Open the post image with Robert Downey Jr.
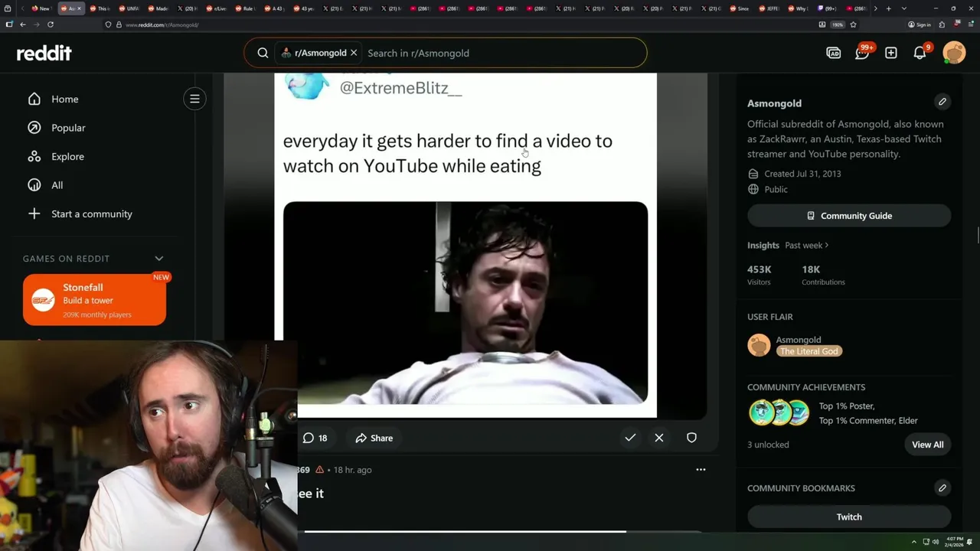 [x=465, y=302]
